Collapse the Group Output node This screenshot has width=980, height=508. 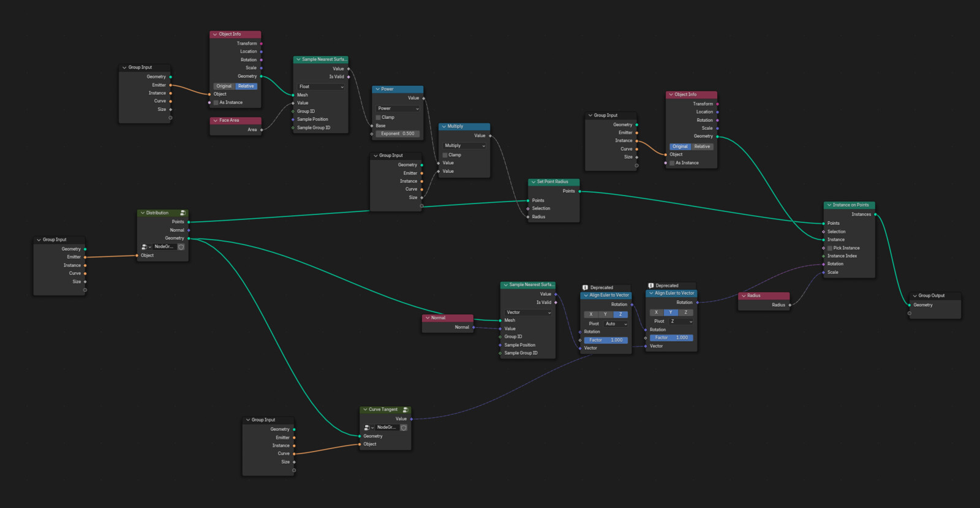[914, 296]
